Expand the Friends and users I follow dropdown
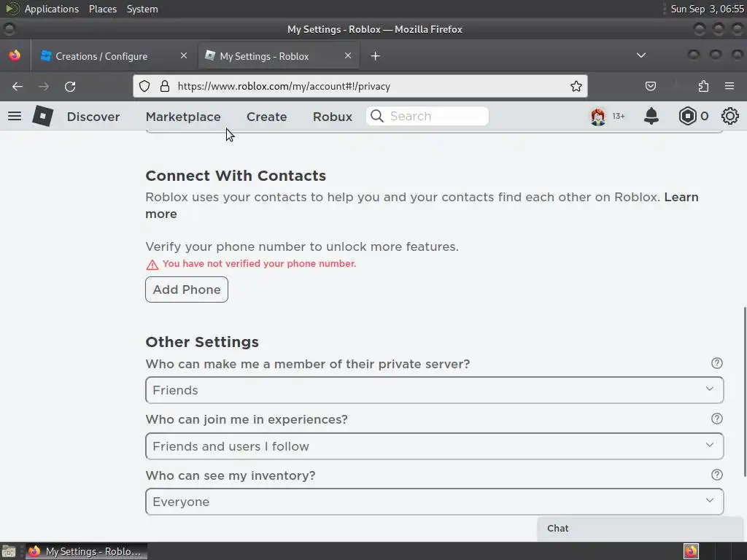747x560 pixels. [x=435, y=446]
